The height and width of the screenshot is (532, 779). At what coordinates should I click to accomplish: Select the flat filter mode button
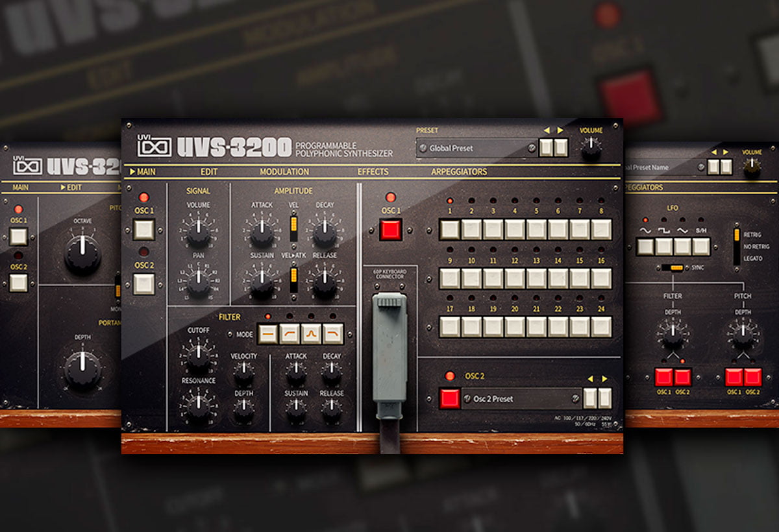point(267,333)
